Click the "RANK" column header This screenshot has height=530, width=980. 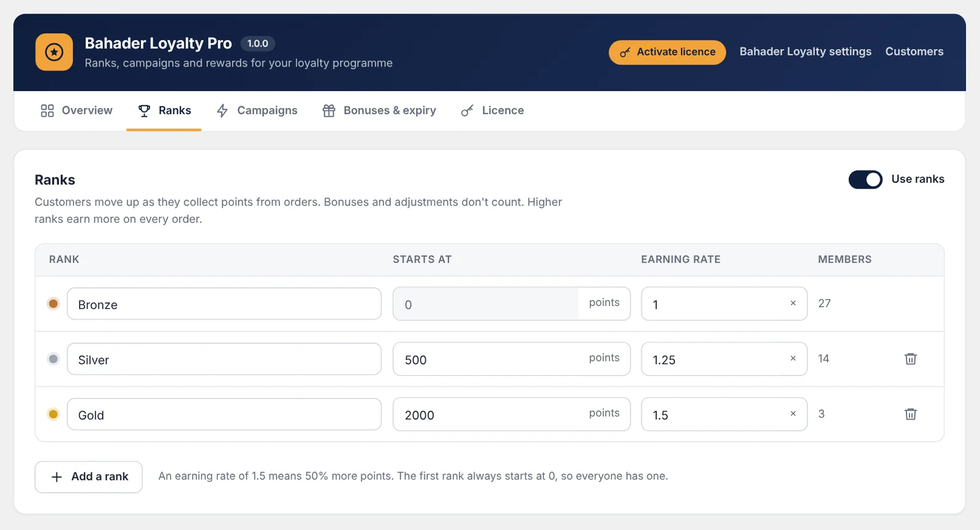[64, 259]
